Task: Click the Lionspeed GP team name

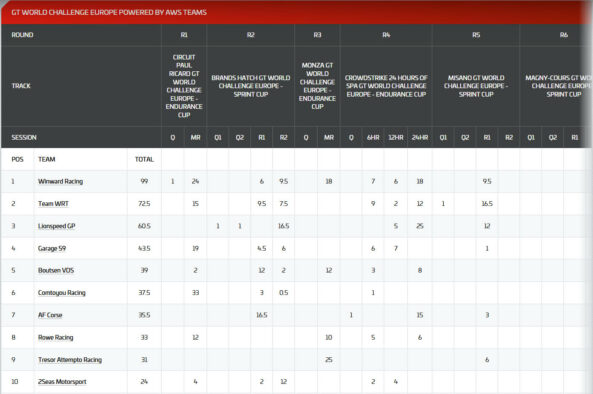Action: coord(57,226)
